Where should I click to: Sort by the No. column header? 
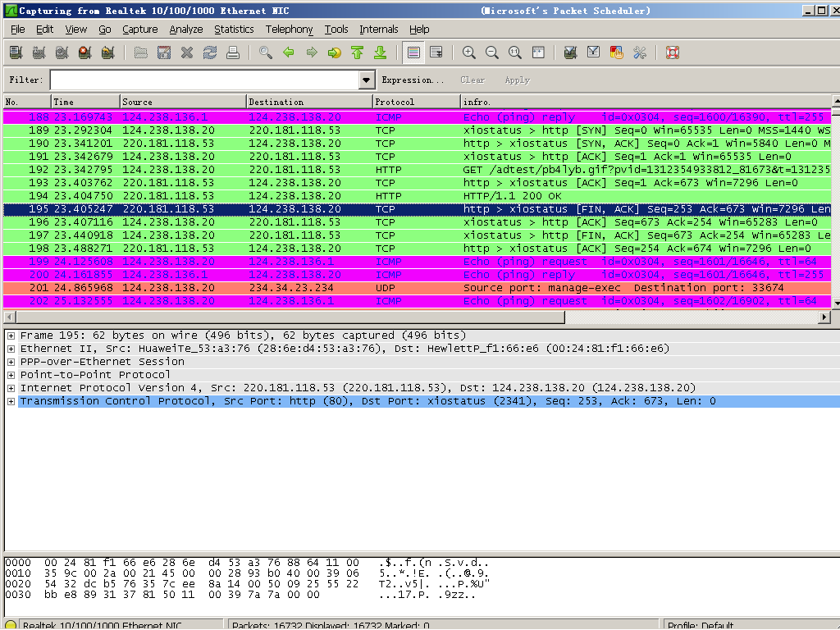(27, 102)
